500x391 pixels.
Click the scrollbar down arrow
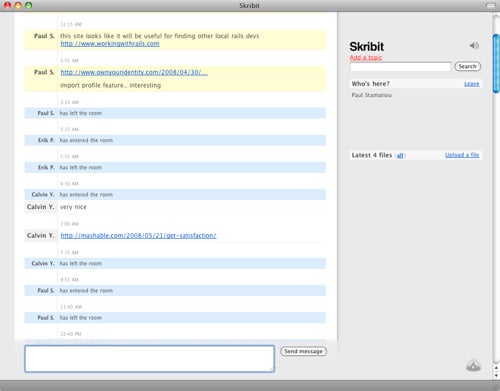pos(496,375)
